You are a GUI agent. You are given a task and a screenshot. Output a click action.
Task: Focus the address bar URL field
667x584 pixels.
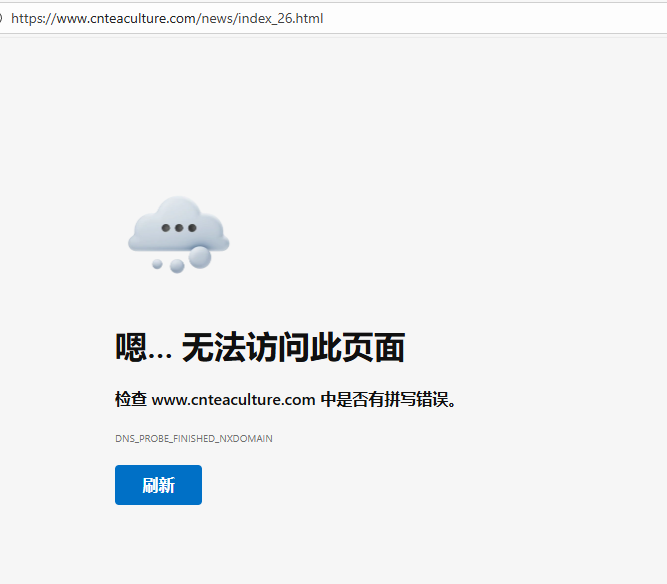(400, 19)
